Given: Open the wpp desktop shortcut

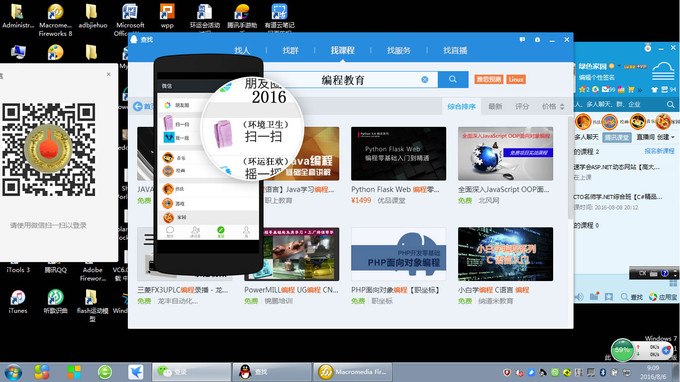Looking at the screenshot, I should point(167,16).
